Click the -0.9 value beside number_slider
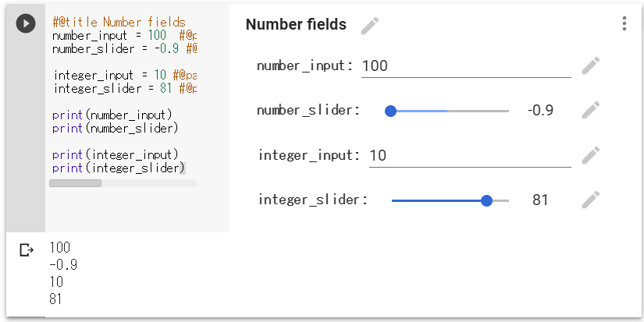The image size is (644, 322). click(x=540, y=111)
